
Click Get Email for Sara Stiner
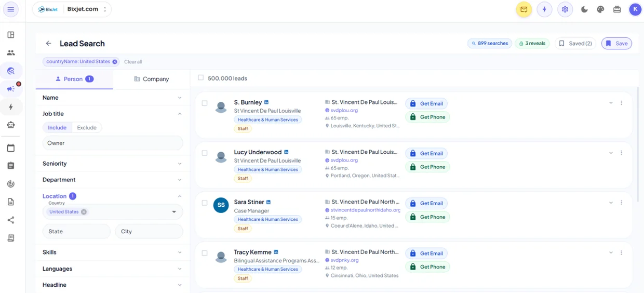tap(427, 203)
